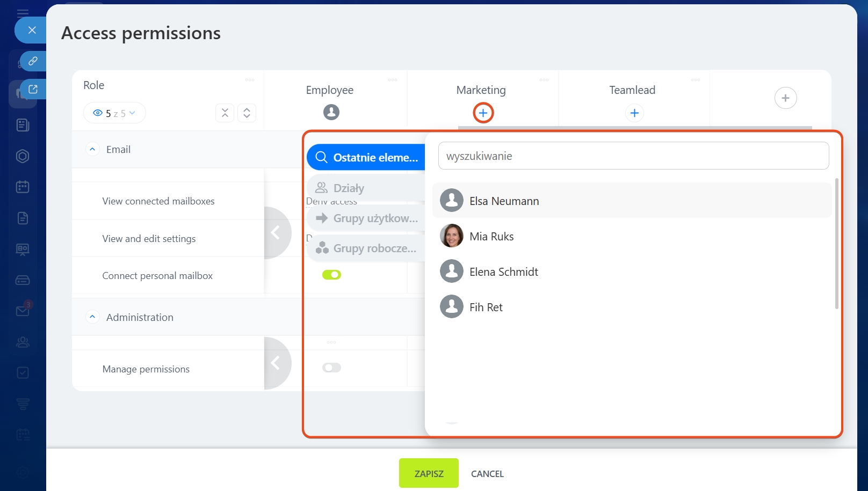Open the funnel sidebar icon

23,404
